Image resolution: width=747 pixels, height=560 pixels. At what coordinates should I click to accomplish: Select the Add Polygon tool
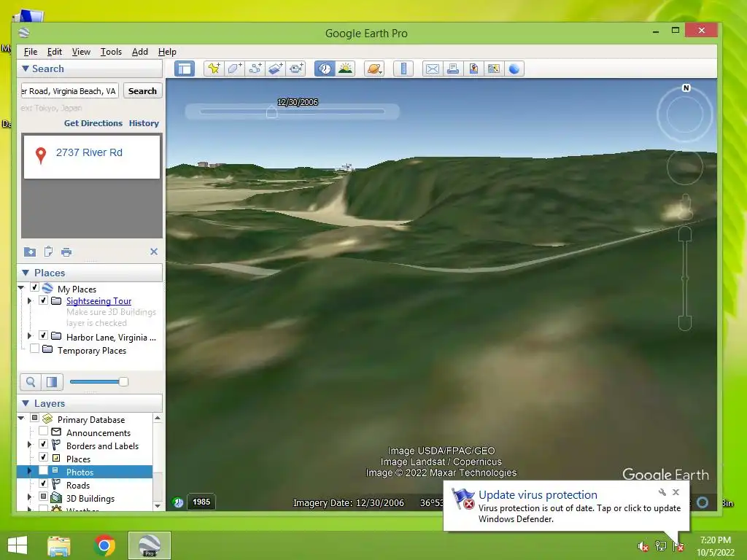coord(234,69)
